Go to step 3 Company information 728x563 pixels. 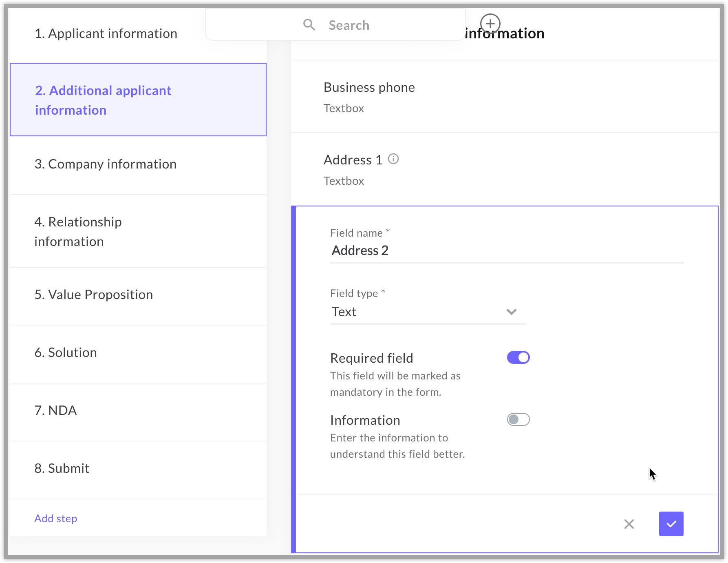tap(106, 164)
